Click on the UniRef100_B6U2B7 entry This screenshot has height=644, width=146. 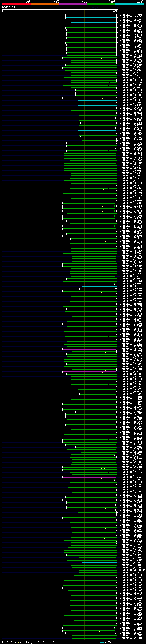click(x=131, y=163)
